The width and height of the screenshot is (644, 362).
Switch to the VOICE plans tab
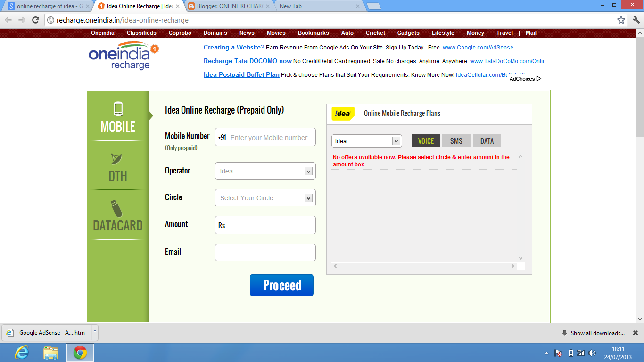pos(426,141)
